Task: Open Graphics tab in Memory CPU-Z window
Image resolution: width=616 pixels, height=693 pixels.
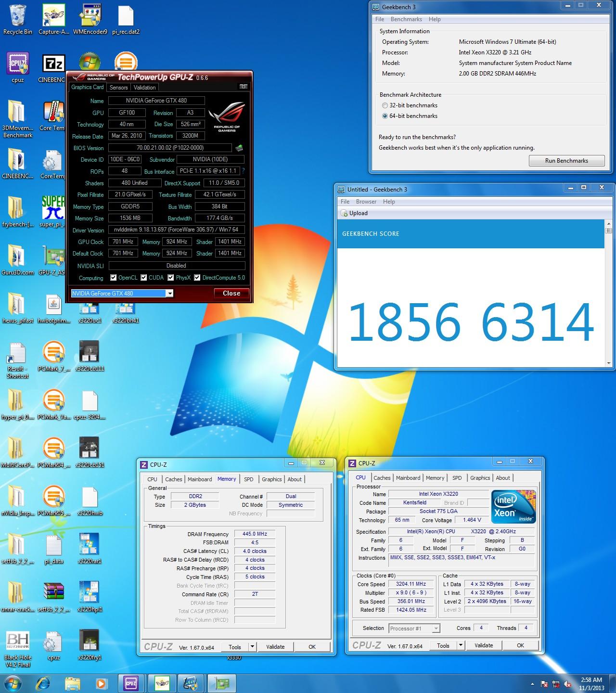Action: tap(272, 479)
